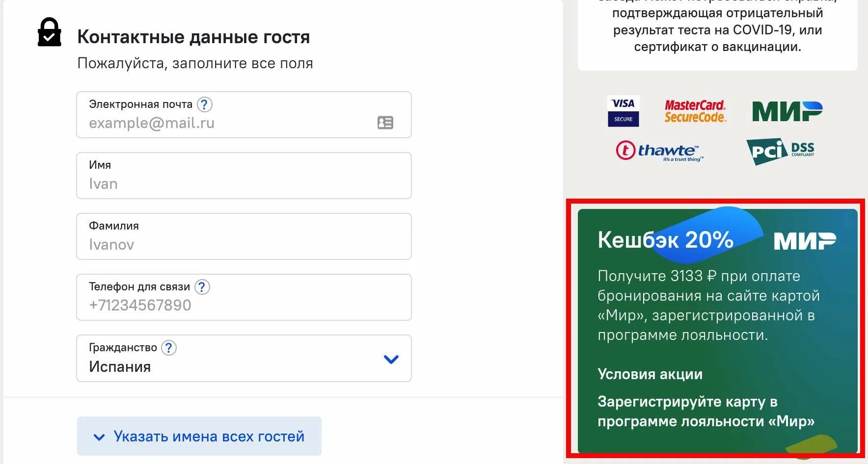Click the PCI DSS compliant badge
The image size is (868, 464).
pyautogui.click(x=780, y=151)
